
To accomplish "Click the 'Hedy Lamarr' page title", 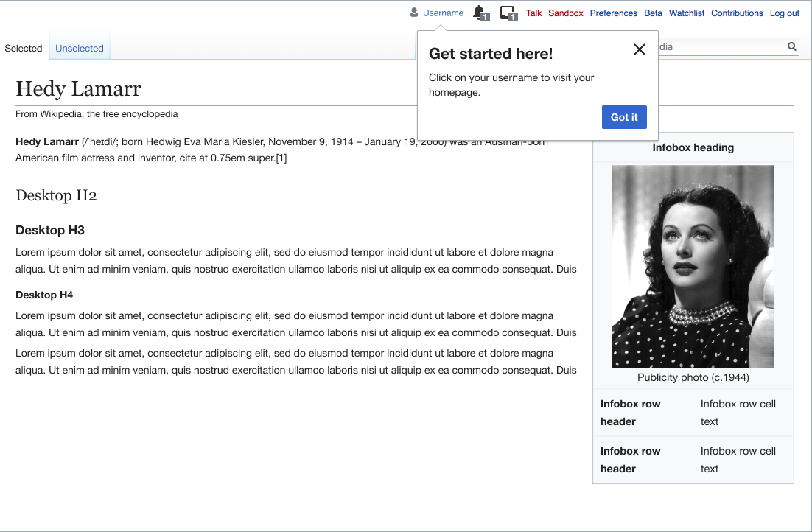I will pos(78,89).
